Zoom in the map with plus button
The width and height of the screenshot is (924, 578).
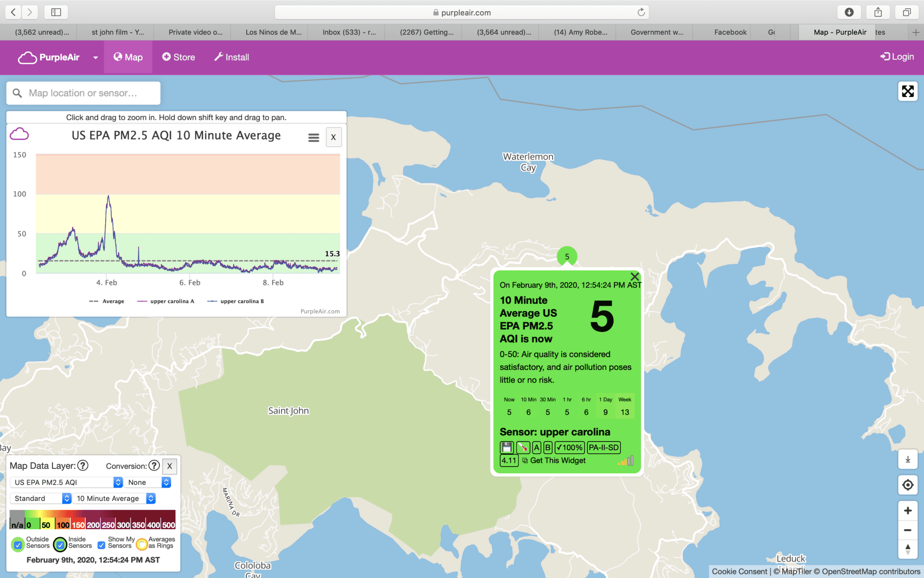click(x=908, y=511)
